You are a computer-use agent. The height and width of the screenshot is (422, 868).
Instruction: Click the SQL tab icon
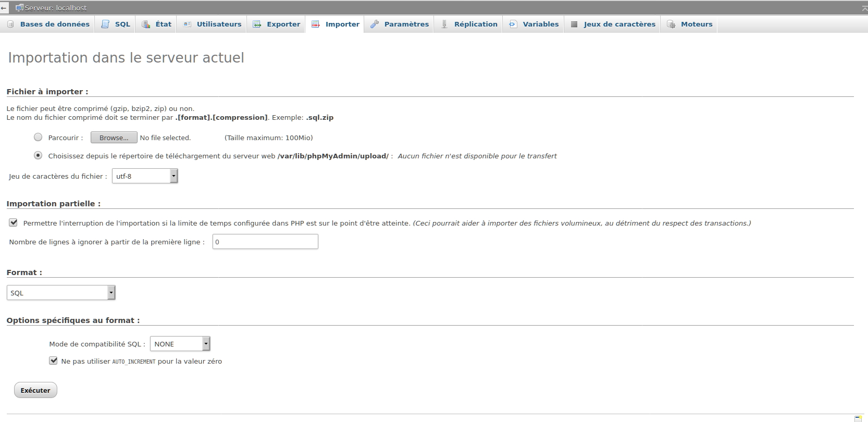(105, 24)
